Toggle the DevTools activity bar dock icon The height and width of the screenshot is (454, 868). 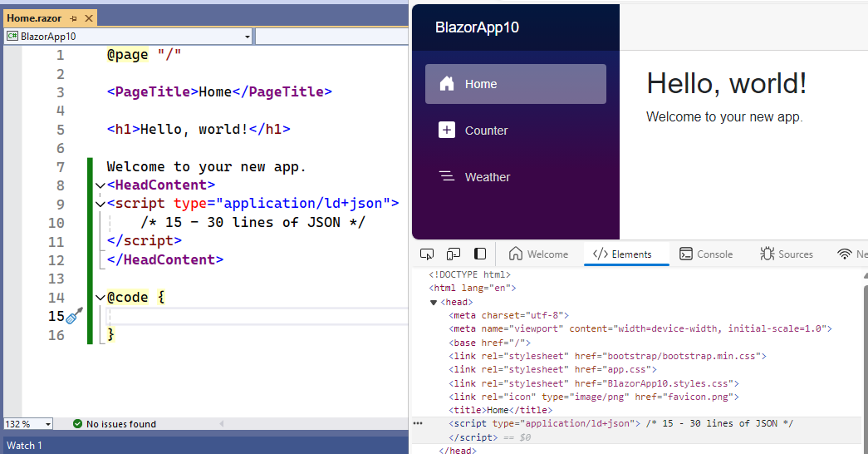[480, 254]
